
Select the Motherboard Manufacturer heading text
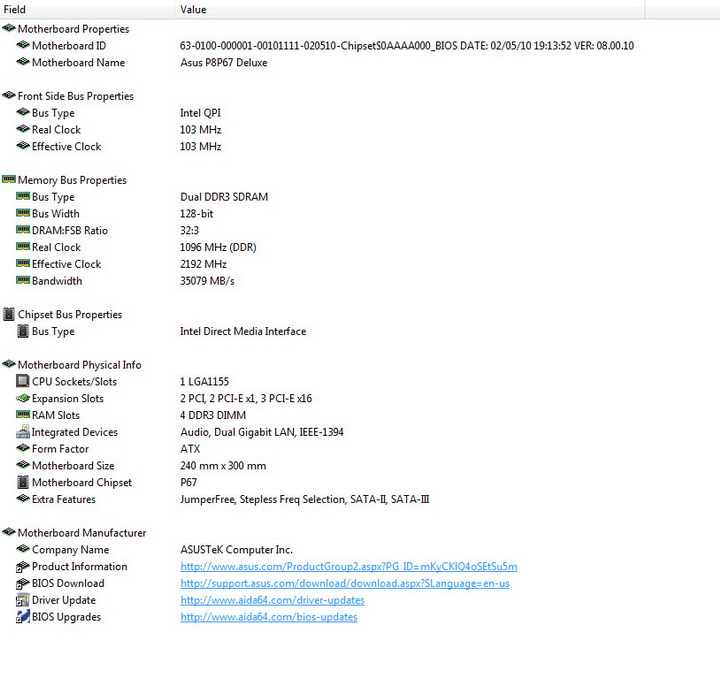pyautogui.click(x=82, y=533)
